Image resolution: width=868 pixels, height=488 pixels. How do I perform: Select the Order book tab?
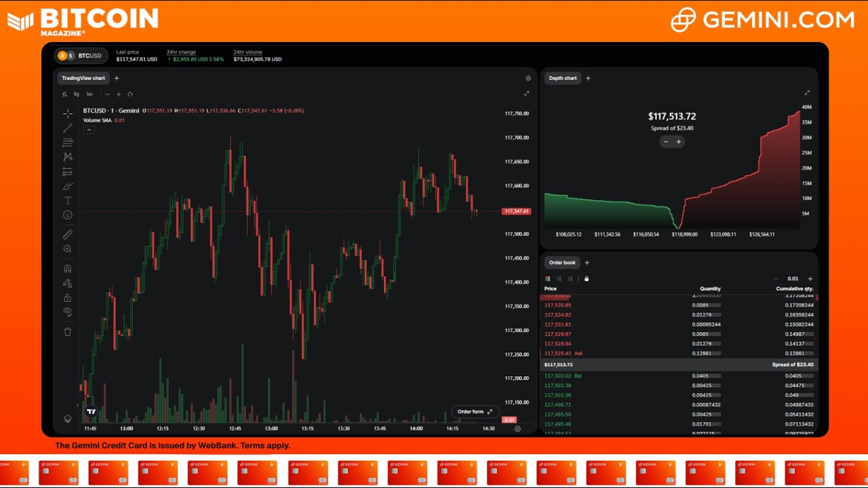(562, 262)
